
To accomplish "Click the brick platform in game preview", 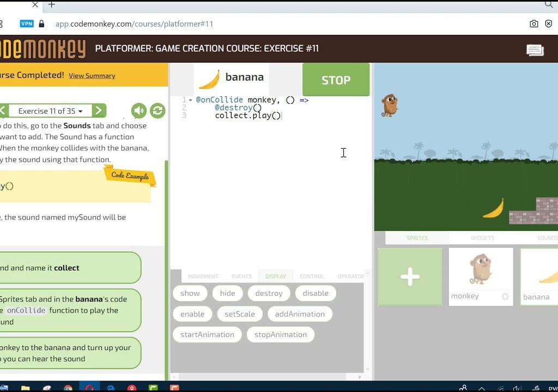I will point(534,211).
